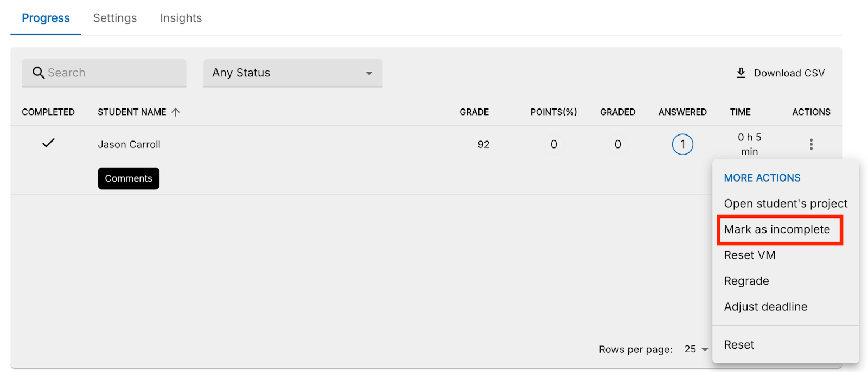Choose Regrade from More Actions

(746, 281)
